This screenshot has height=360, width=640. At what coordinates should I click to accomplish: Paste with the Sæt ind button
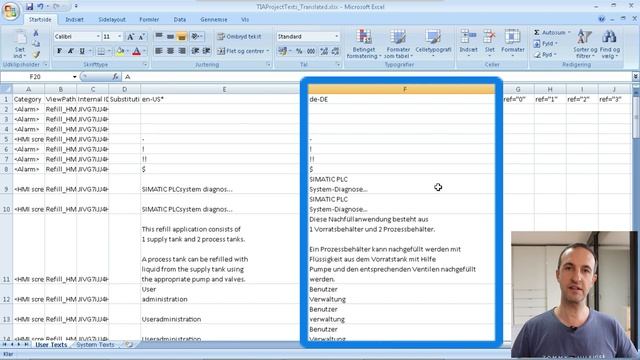20,45
